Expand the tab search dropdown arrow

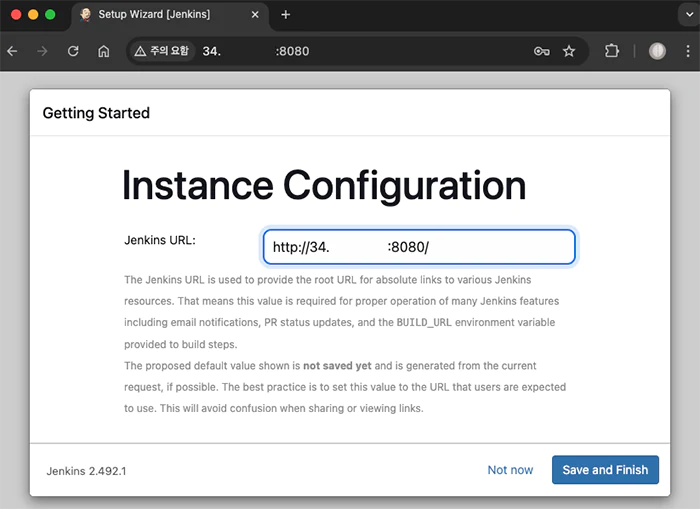coord(689,15)
